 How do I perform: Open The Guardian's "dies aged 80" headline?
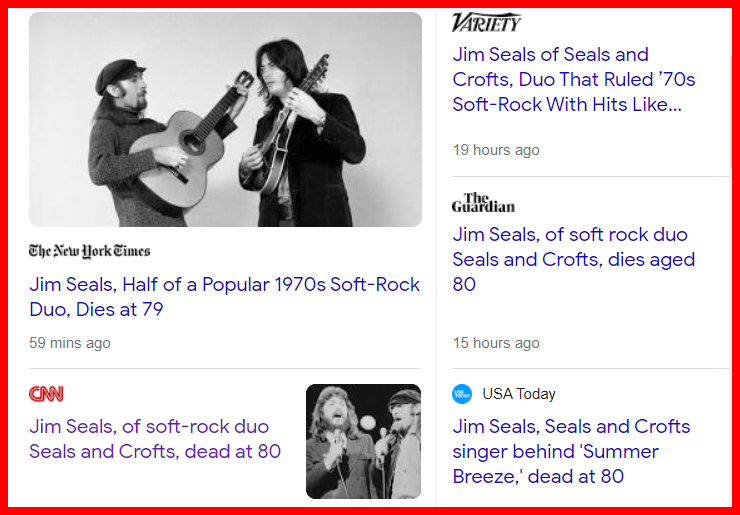click(573, 259)
